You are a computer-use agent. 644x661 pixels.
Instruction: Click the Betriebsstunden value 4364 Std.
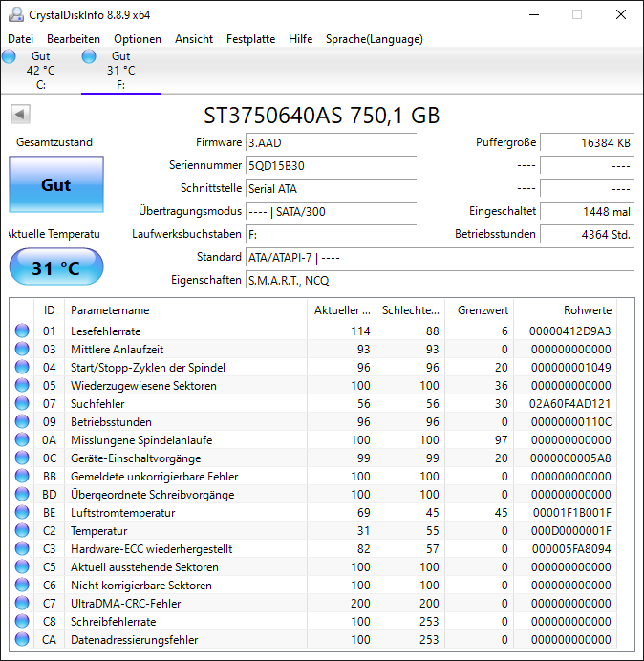587,234
